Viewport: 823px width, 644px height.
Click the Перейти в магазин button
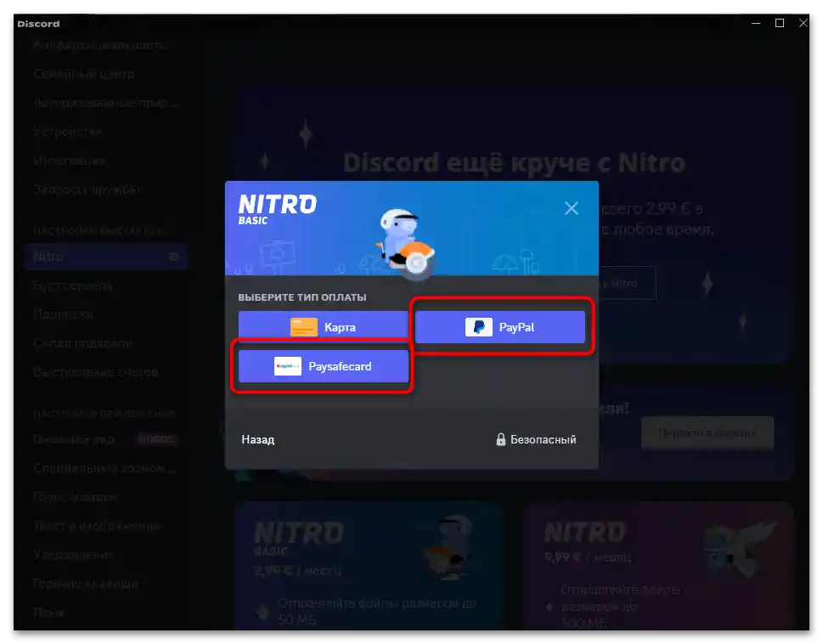pyautogui.click(x=707, y=433)
